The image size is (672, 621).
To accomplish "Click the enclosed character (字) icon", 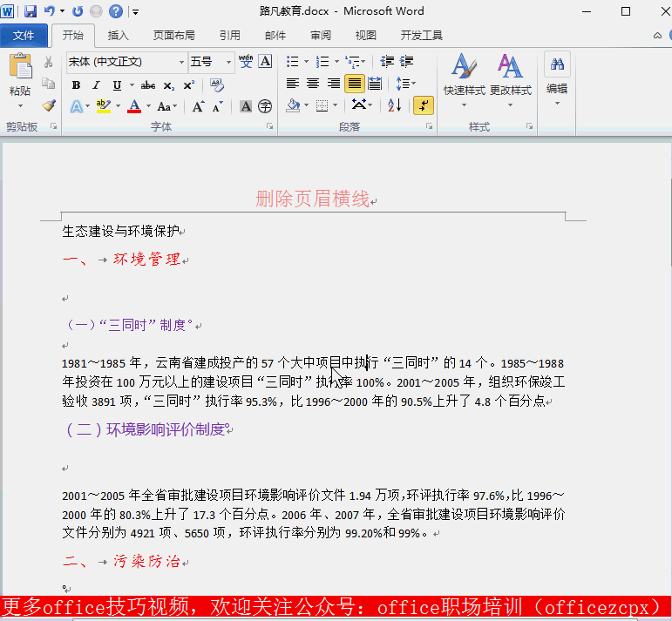I will [265, 105].
